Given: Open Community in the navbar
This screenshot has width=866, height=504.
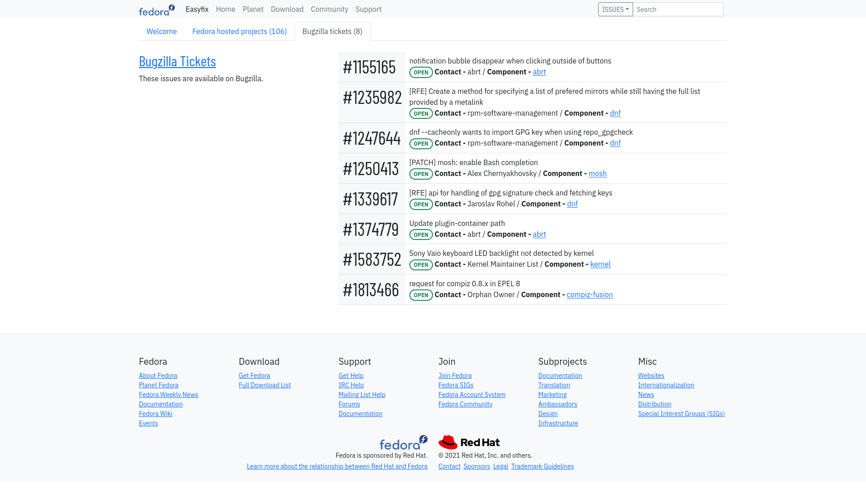Looking at the screenshot, I should point(330,9).
